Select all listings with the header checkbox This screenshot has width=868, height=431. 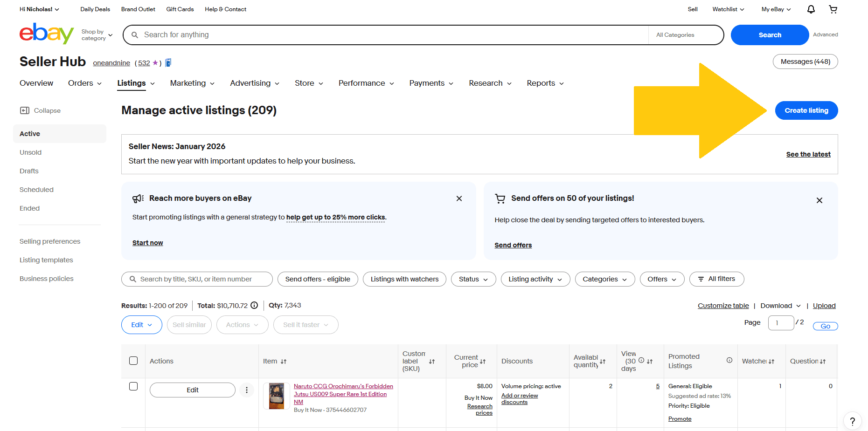(133, 361)
